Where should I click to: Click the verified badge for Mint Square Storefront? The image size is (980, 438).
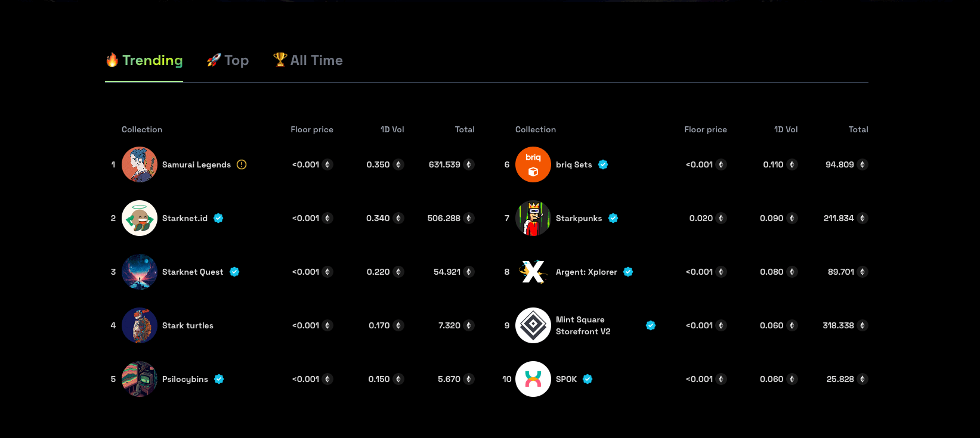(x=651, y=325)
